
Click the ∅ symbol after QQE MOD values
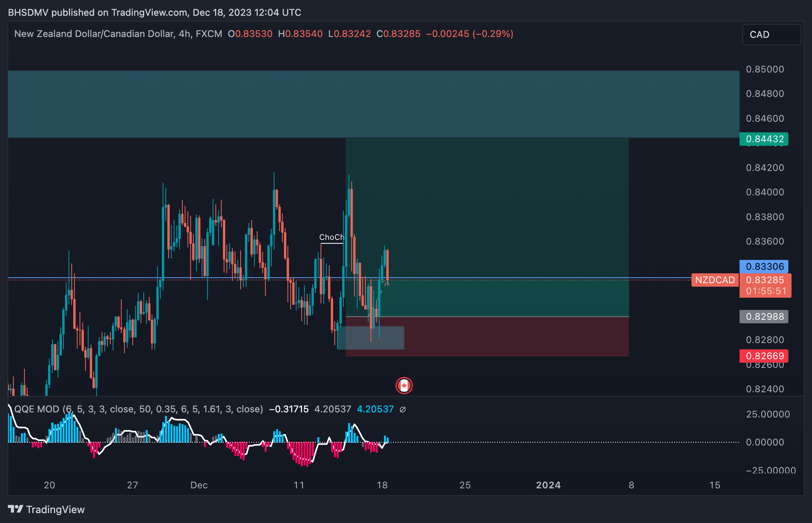(402, 409)
